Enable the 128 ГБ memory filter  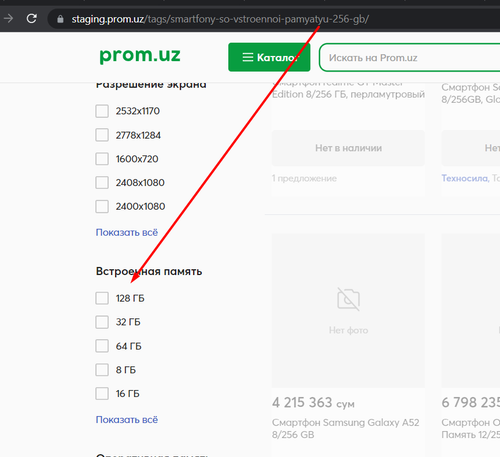(x=102, y=298)
